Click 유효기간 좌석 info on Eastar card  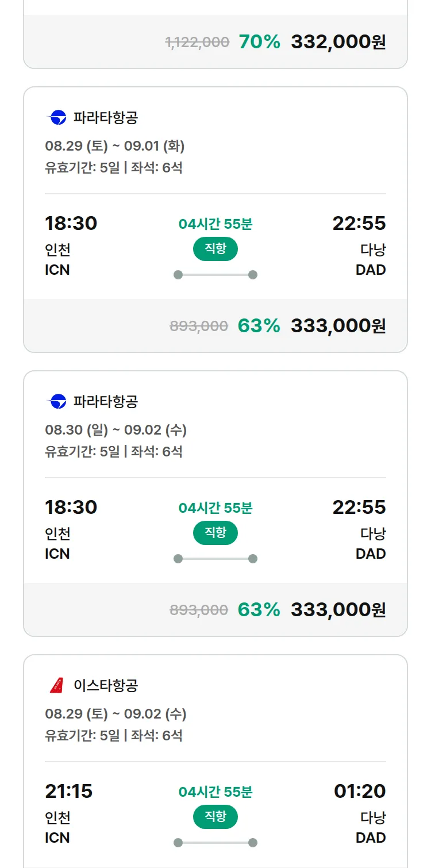coord(114,735)
